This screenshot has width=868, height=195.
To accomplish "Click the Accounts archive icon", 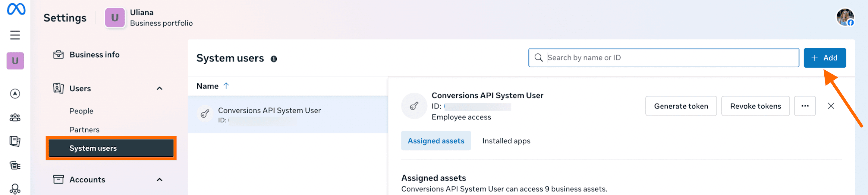I will 58,180.
